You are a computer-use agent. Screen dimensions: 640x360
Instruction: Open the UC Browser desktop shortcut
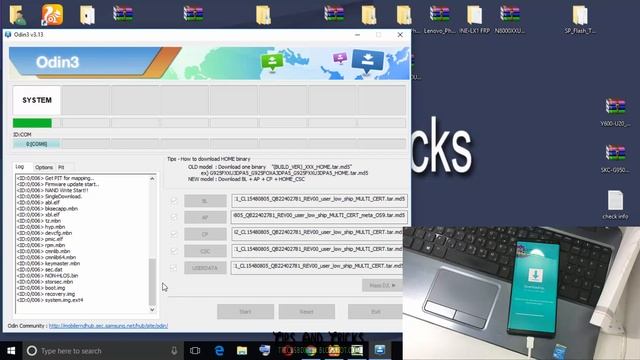[52, 15]
